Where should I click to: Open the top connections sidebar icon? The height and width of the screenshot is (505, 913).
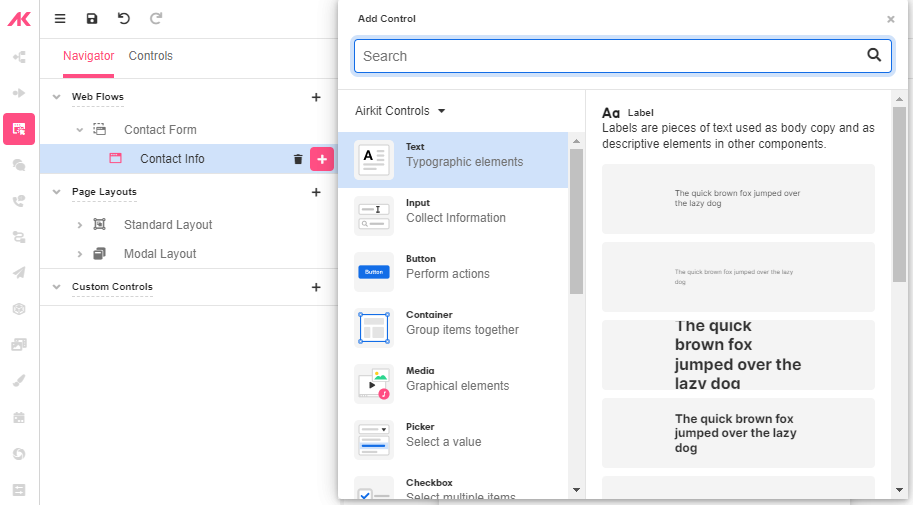coord(19,57)
